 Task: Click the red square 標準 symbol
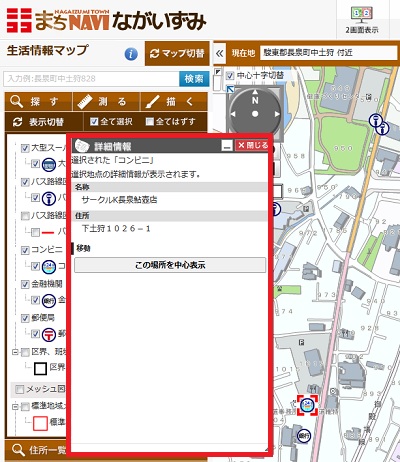[40, 423]
